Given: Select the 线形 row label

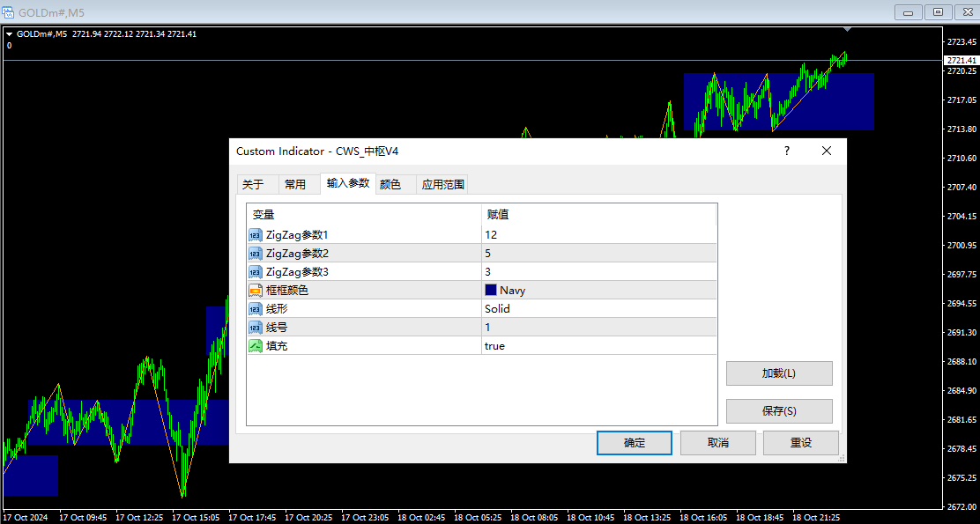Looking at the screenshot, I should pyautogui.click(x=277, y=309).
